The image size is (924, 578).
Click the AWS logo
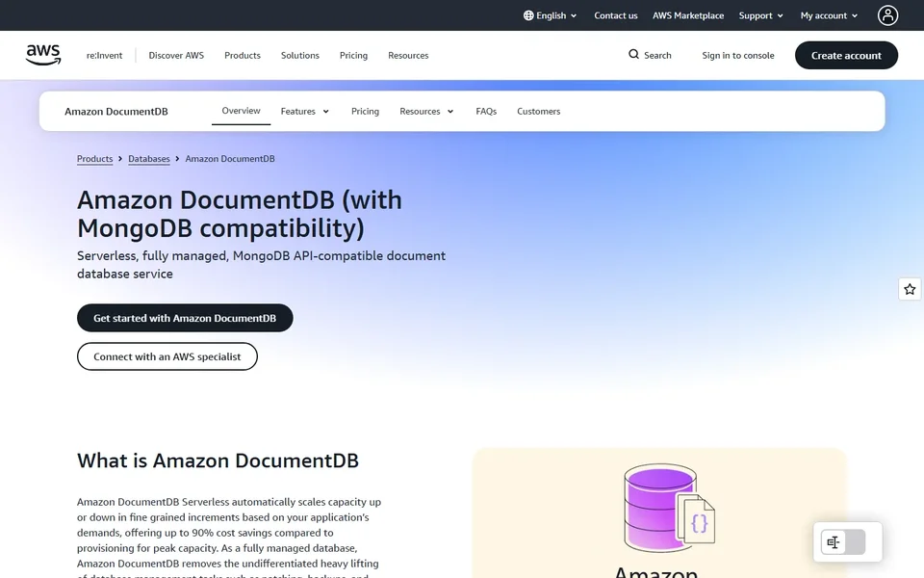click(43, 55)
